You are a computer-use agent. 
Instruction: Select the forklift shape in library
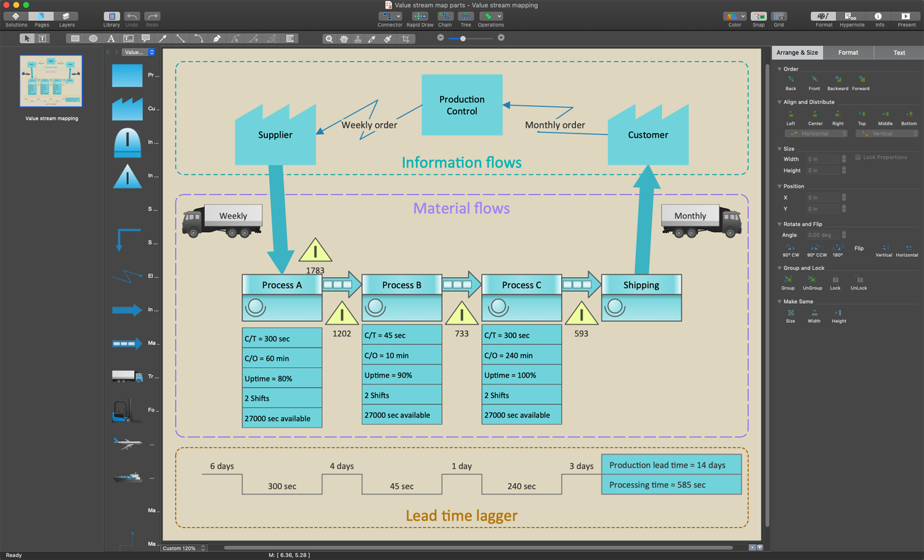(127, 410)
